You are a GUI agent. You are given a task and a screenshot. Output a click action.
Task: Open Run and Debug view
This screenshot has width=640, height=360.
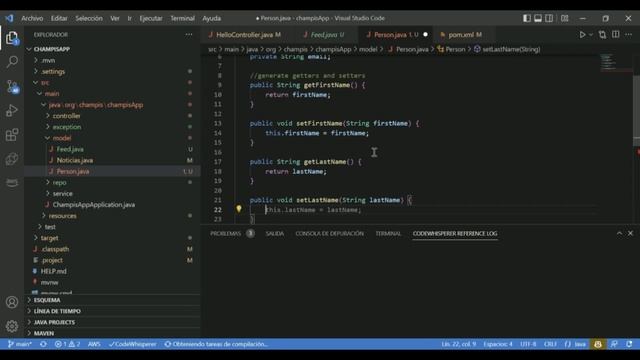click(x=12, y=111)
